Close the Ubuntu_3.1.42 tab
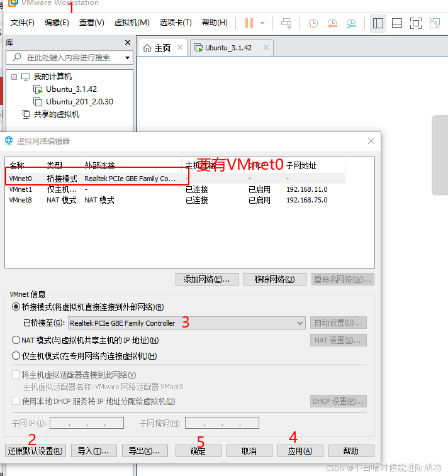Screen dimensions: 448x476 click(x=266, y=47)
